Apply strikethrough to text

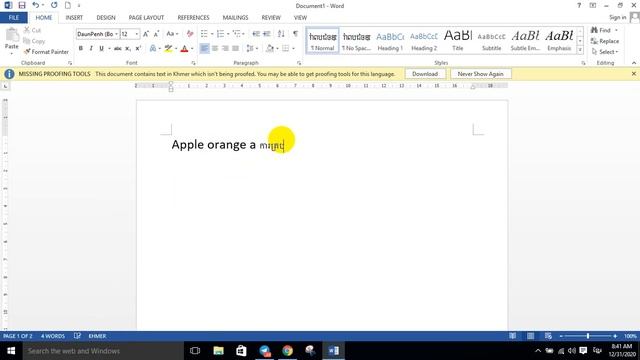tap(118, 48)
